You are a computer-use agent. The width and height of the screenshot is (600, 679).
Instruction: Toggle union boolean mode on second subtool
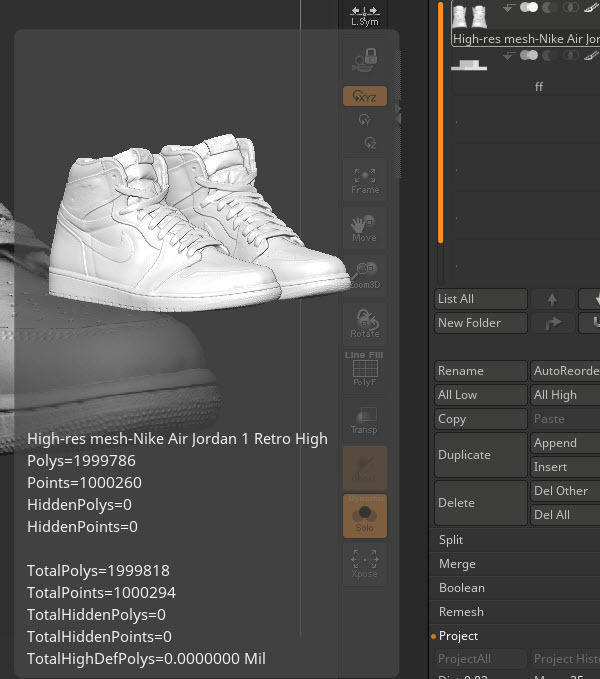click(529, 55)
